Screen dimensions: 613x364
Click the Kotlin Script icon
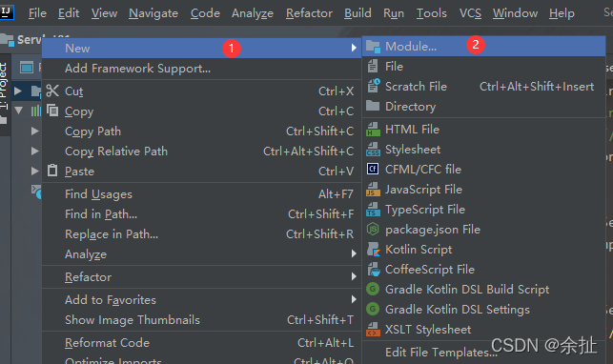(x=374, y=249)
